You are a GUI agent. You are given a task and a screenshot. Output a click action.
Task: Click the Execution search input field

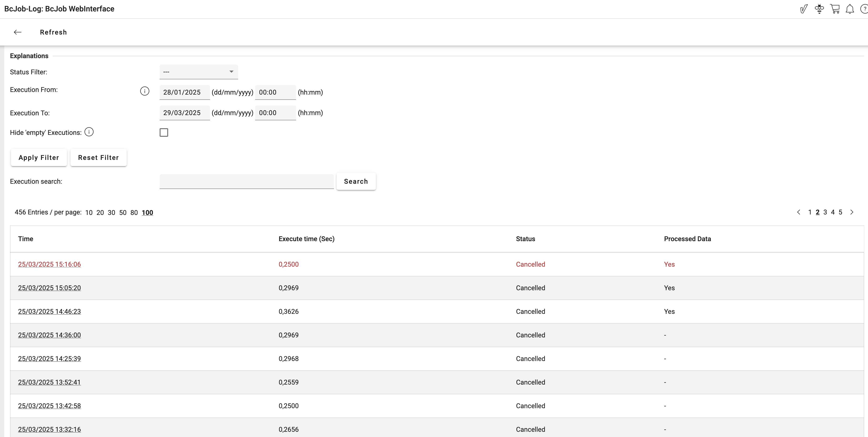click(x=246, y=181)
